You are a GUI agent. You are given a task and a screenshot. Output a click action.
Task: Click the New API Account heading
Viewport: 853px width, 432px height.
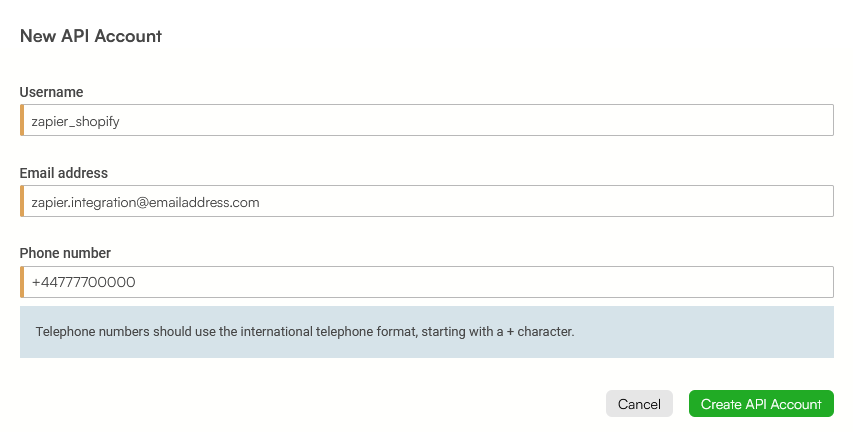point(91,36)
